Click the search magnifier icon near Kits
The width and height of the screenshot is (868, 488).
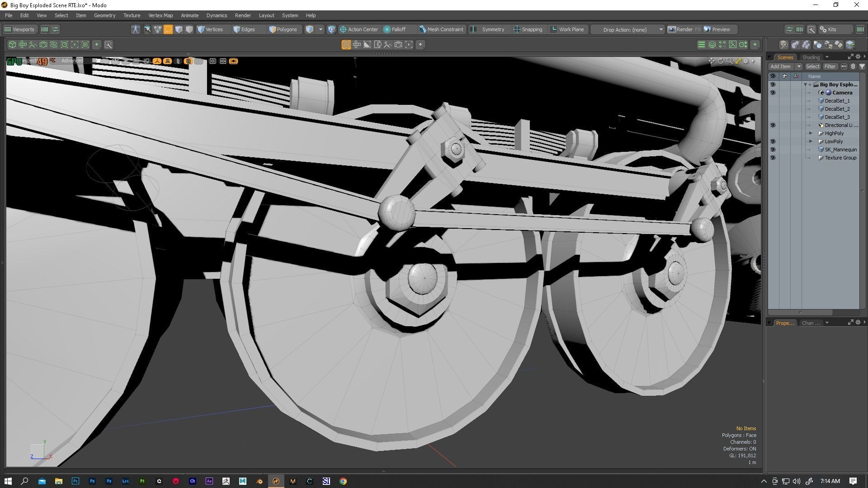pos(811,29)
